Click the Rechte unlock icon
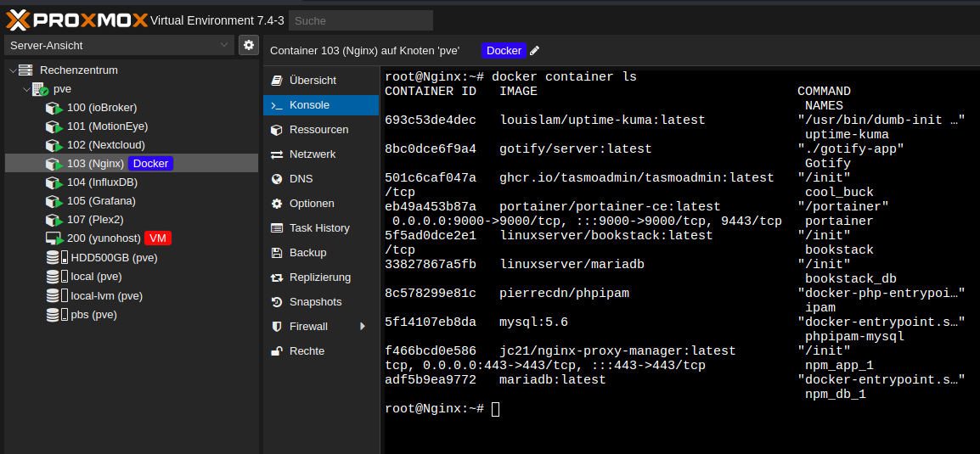This screenshot has height=454, width=980. tap(277, 351)
